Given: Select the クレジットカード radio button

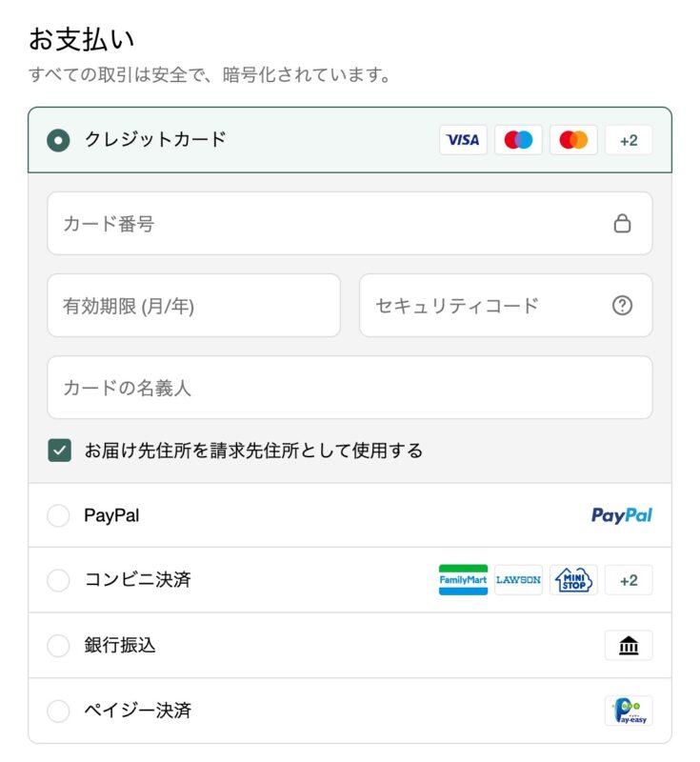Looking at the screenshot, I should tap(58, 140).
